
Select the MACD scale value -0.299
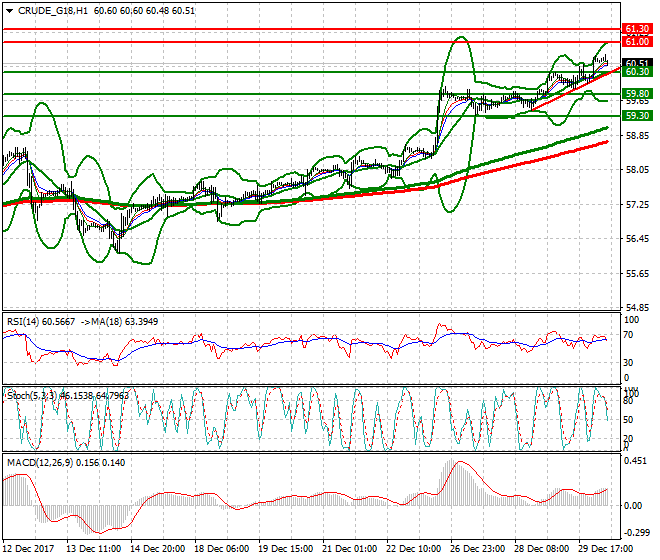(636, 533)
